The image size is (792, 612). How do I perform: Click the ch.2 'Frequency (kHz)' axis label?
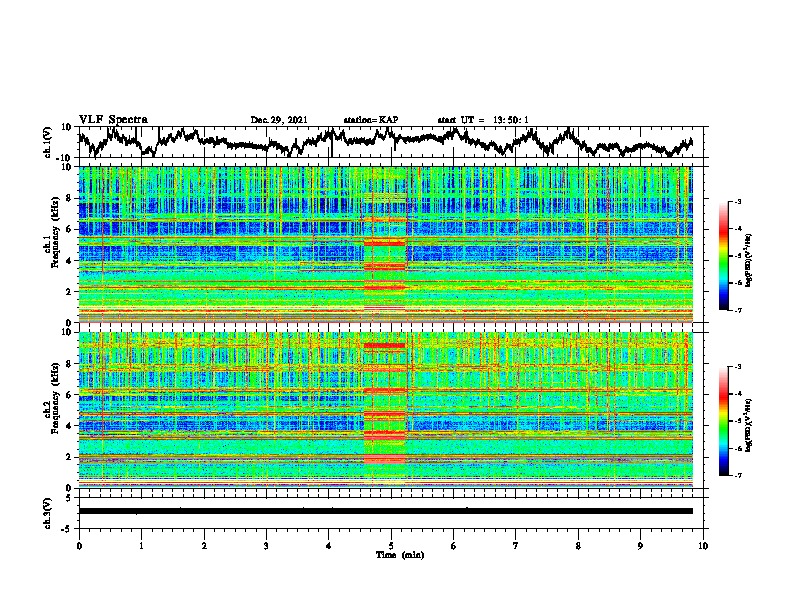(55, 398)
